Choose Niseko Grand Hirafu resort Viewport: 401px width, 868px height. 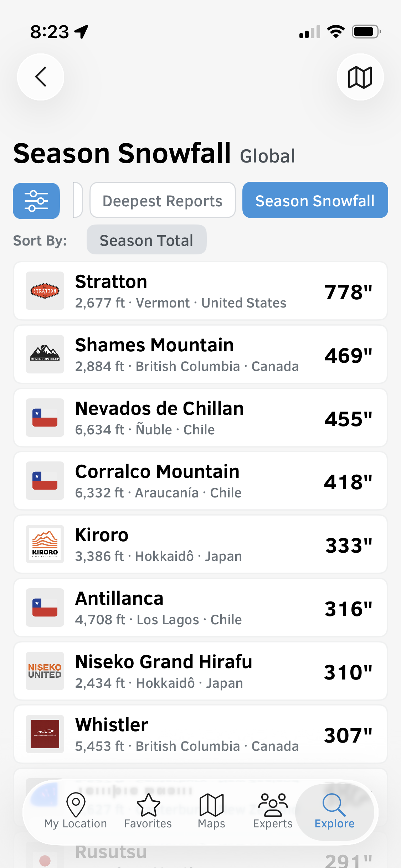[200, 671]
